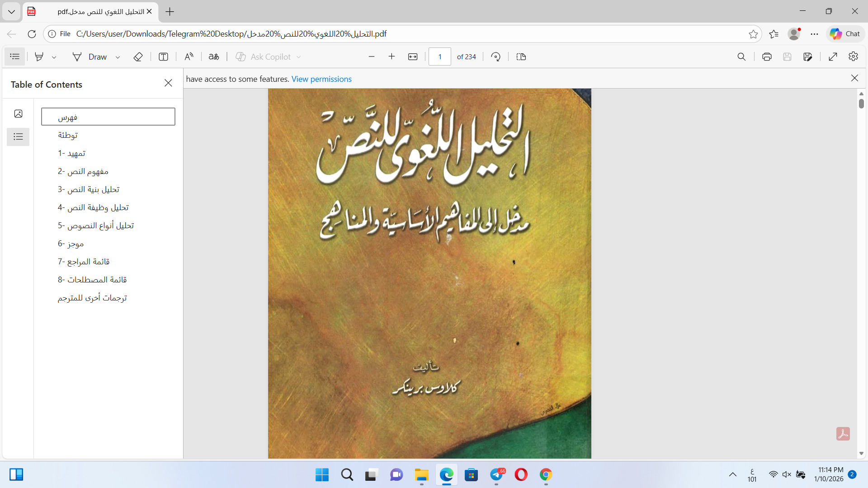Image resolution: width=868 pixels, height=488 pixels.
Task: Switch to Page view layout
Action: tap(521, 57)
